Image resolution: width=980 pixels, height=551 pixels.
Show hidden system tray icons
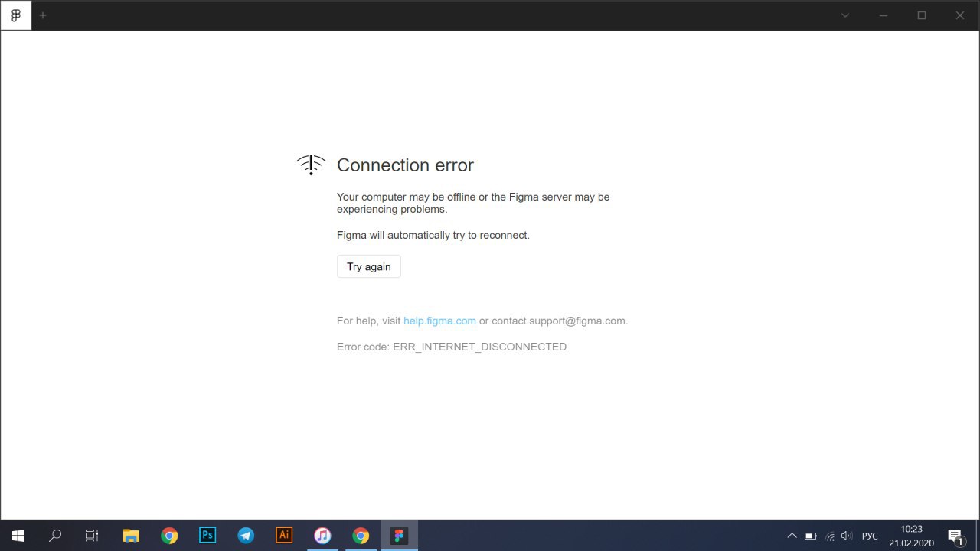pos(792,536)
